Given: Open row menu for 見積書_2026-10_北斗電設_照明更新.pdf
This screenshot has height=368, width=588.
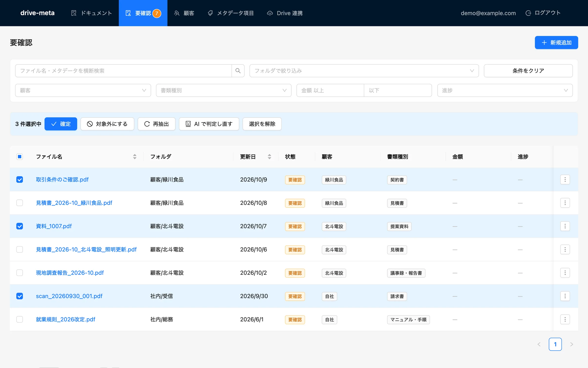Looking at the screenshot, I should pos(565,250).
